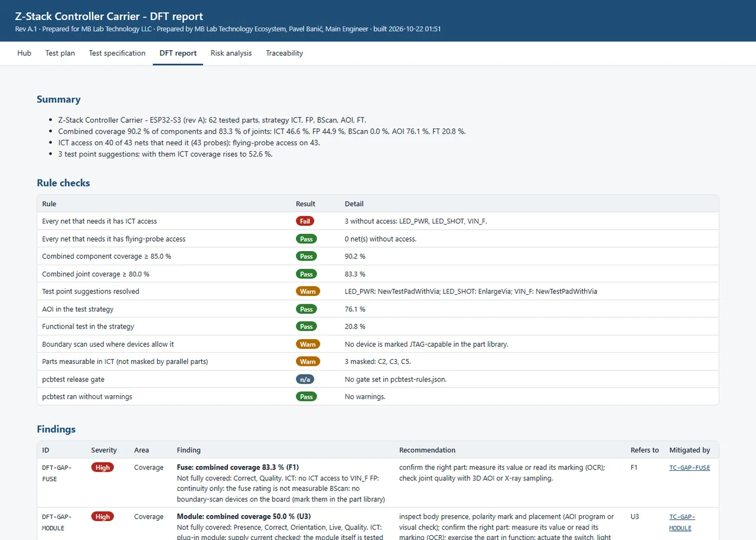Click the 'Combined component coverage ≥ 85.0 %' rule

[106, 256]
